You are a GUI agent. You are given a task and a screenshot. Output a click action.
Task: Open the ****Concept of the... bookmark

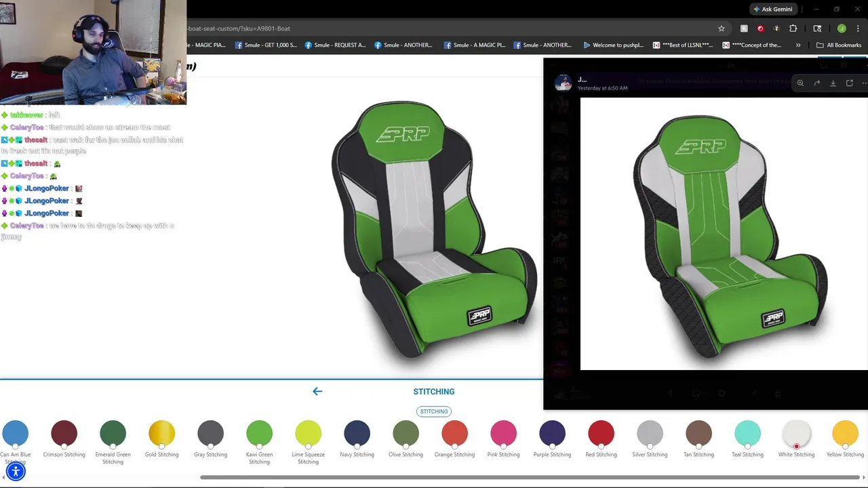click(752, 45)
